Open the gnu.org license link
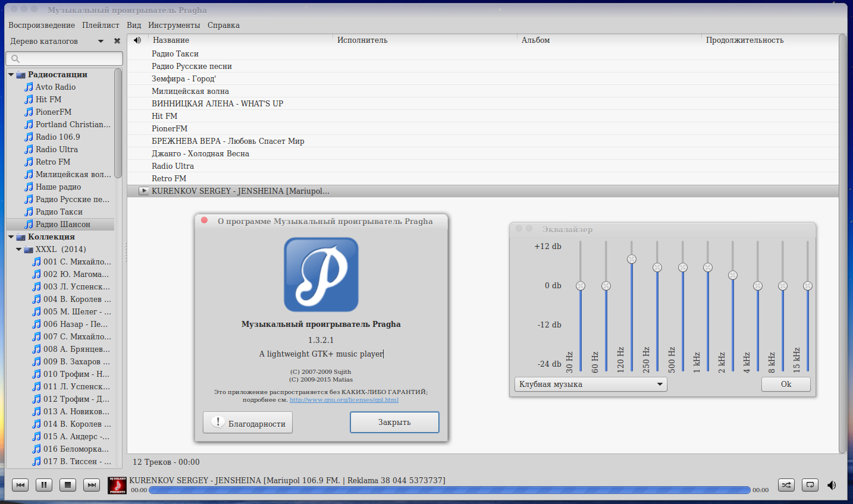Viewport: 853px width, 504px height. [344, 399]
